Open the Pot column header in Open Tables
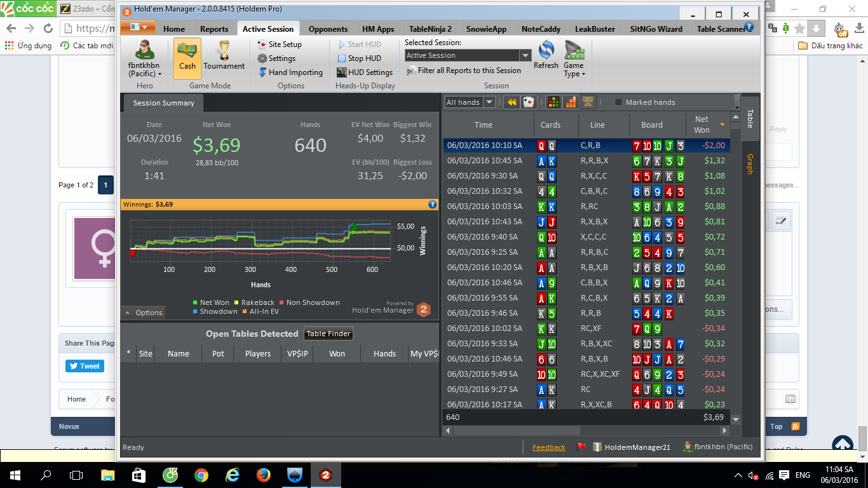868x488 pixels. pyautogui.click(x=218, y=354)
